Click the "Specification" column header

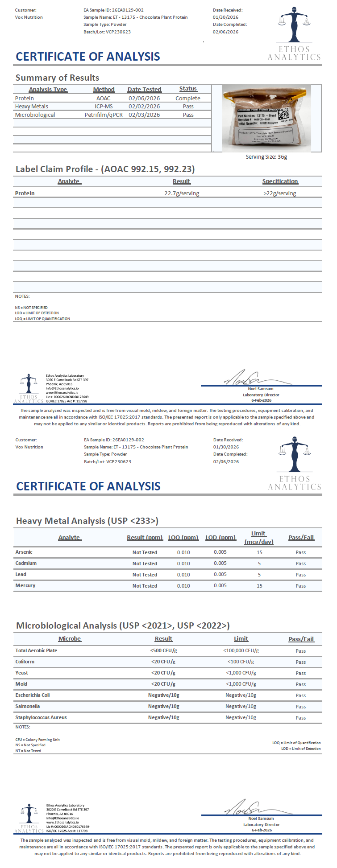point(280,181)
